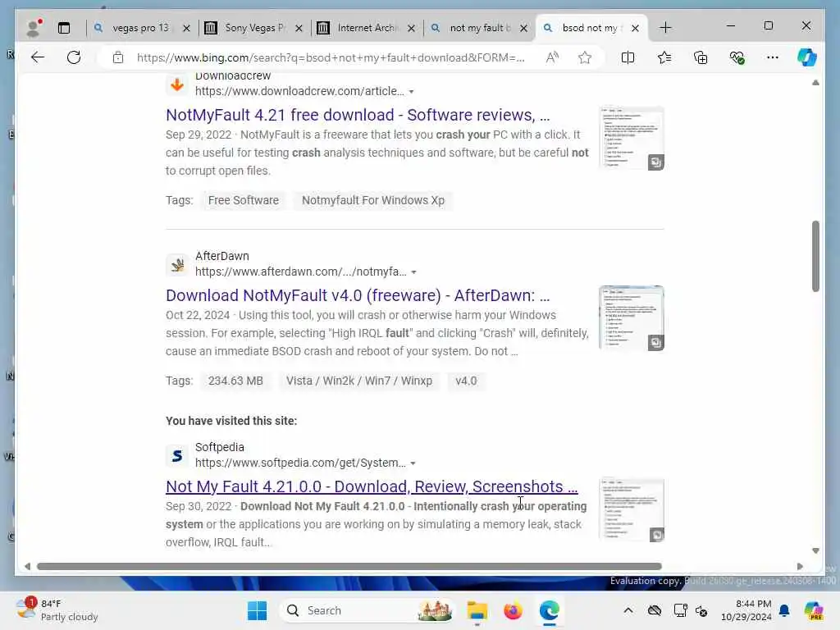Viewport: 840px width, 630px height.
Task: Click the Read aloud icon
Action: (552, 57)
